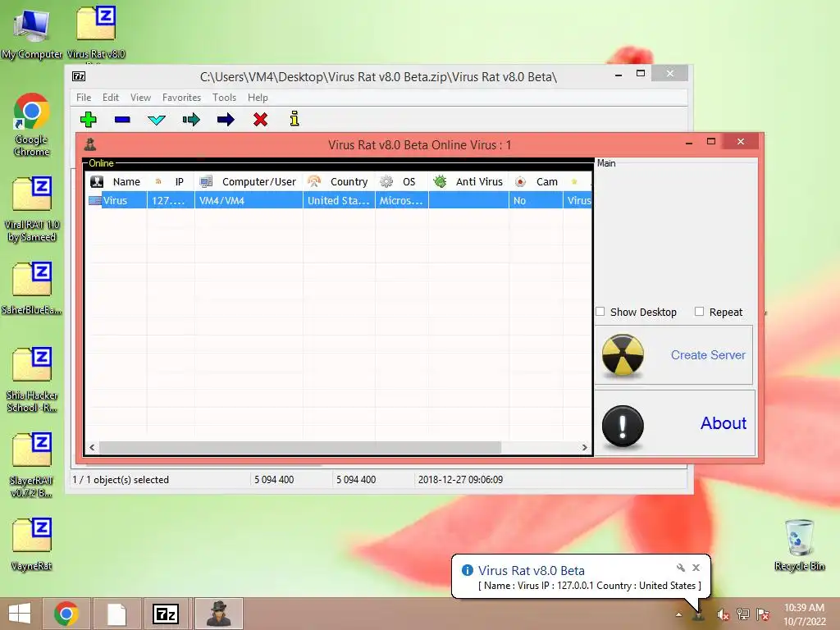Screen dimensions: 840x630
Task: Select SlayerRAT v0.7.2 archive icon
Action: [x=32, y=465]
